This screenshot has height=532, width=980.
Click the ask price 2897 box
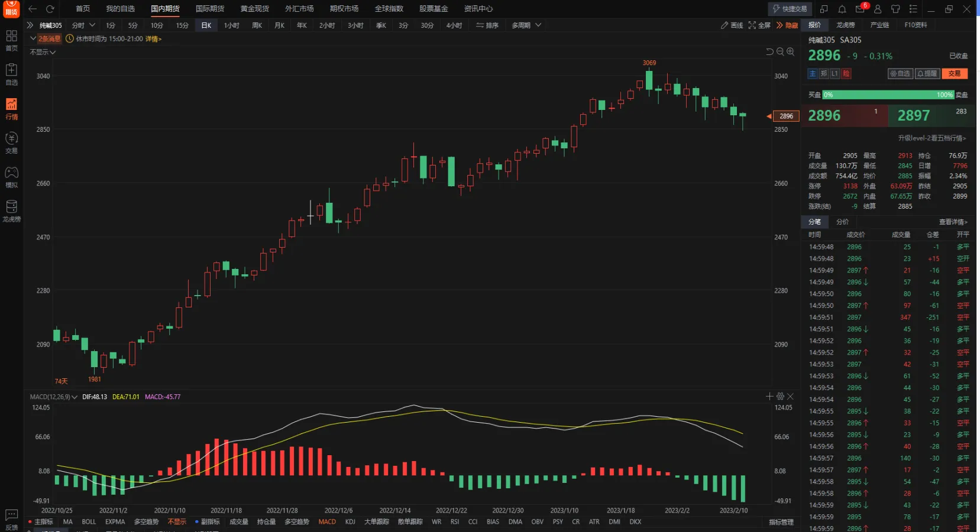(931, 116)
